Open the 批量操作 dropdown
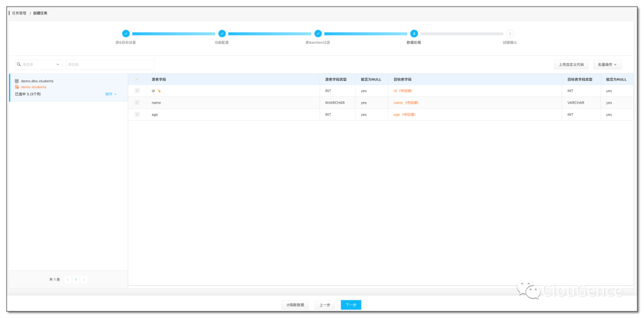The image size is (644, 318). pyautogui.click(x=608, y=64)
